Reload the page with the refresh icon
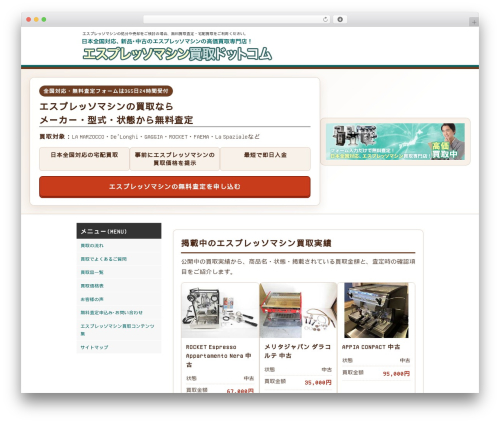The height and width of the screenshot is (423, 500). point(325,20)
